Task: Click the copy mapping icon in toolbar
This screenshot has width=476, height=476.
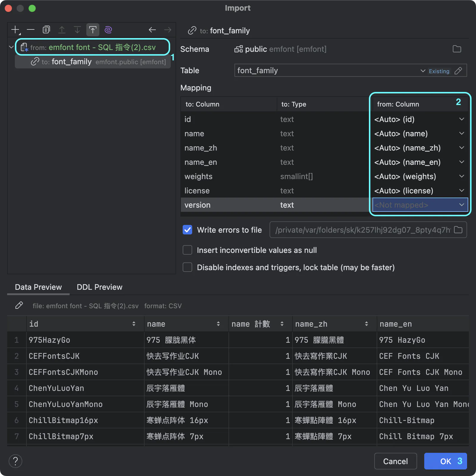Action: click(x=46, y=30)
